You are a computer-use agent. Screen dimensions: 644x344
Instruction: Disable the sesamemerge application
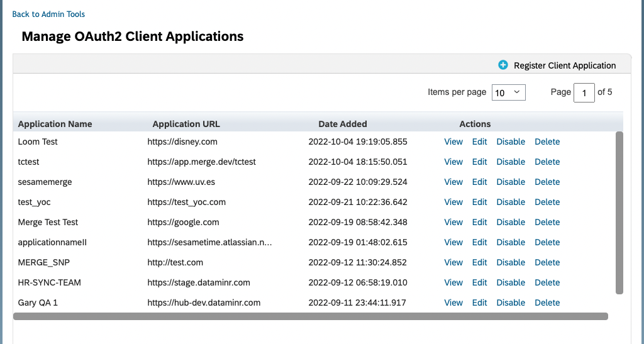(510, 182)
